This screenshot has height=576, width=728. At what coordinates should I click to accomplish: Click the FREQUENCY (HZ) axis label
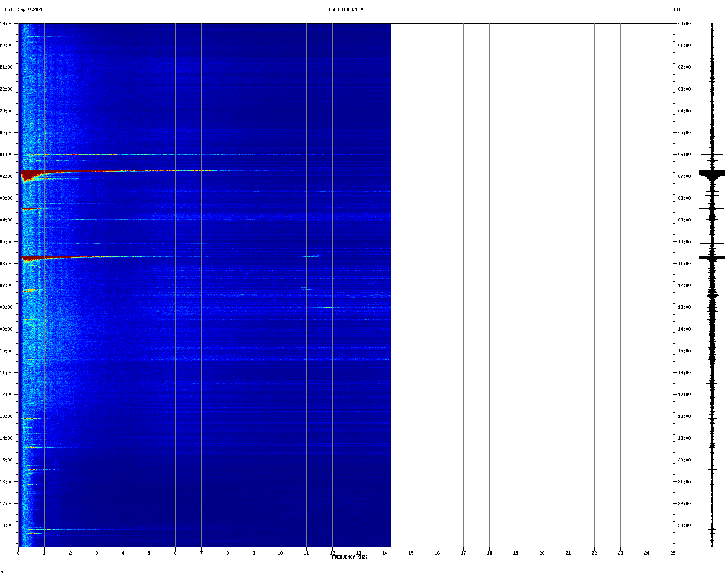pyautogui.click(x=350, y=557)
